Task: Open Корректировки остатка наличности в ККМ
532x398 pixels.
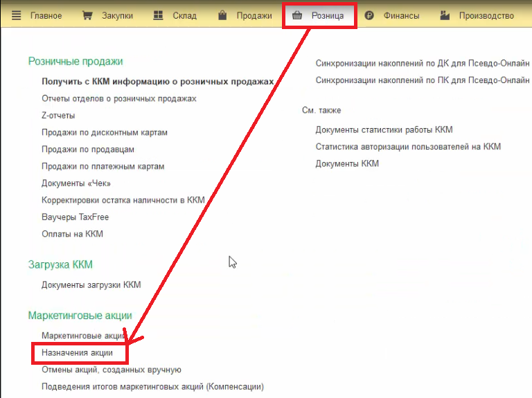Action: point(123,200)
